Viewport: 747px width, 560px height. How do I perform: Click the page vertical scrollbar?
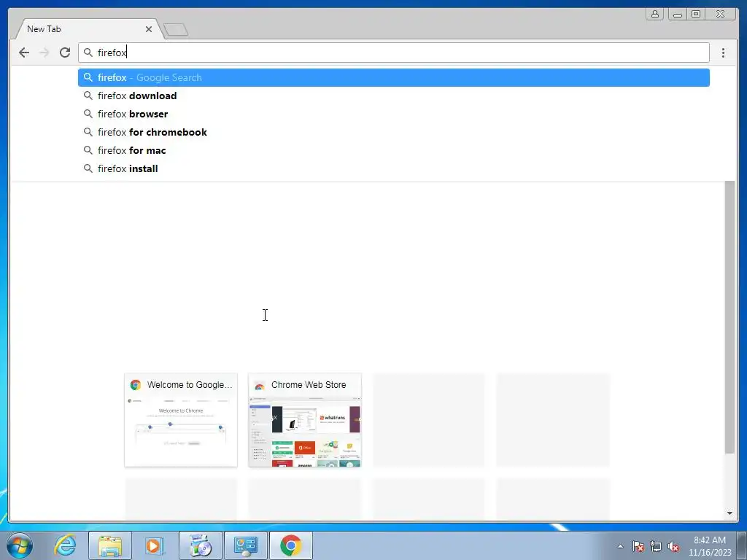click(x=729, y=317)
